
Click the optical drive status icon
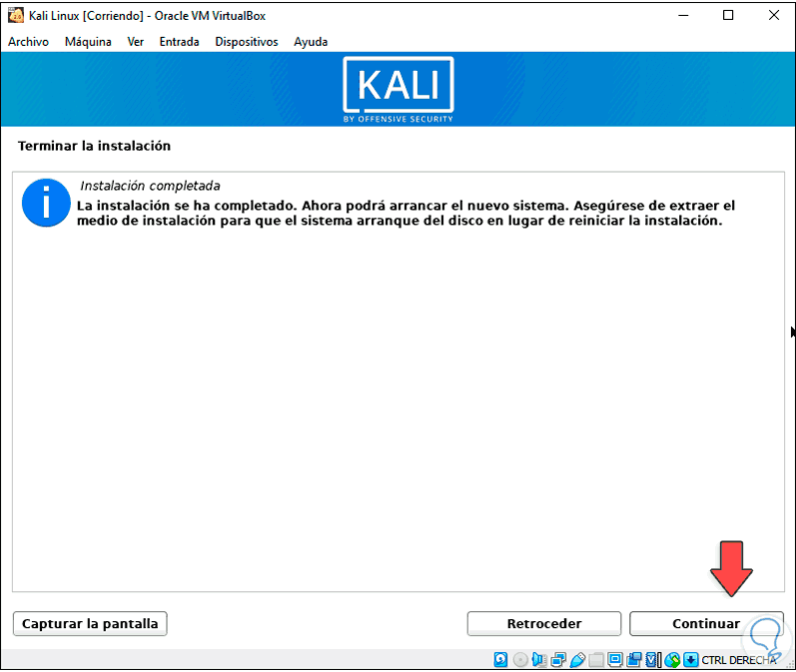point(520,659)
